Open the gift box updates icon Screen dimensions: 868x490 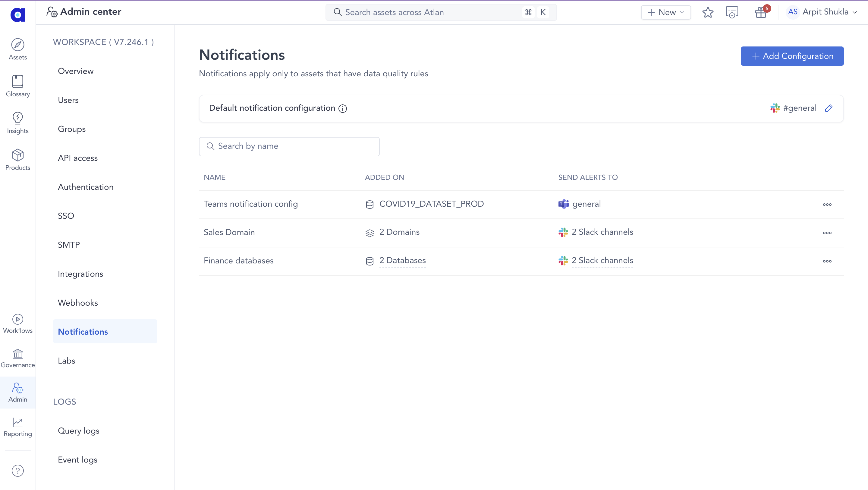coord(760,12)
